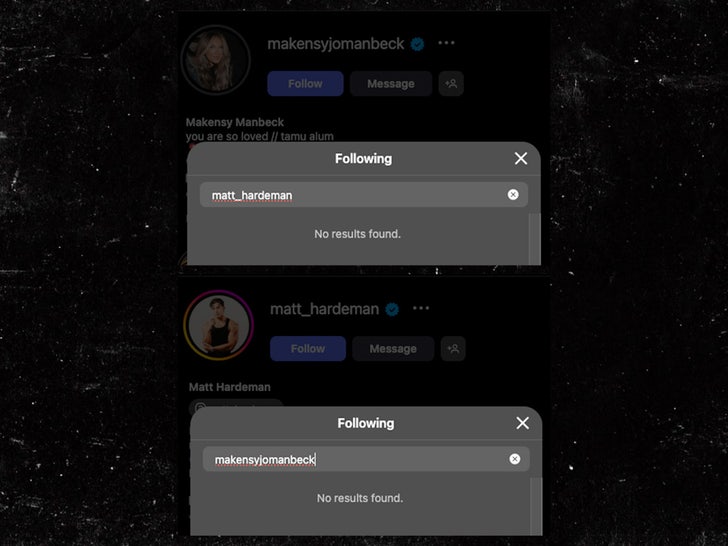Click the verified badge next to matt_hardeman
Viewport: 728px width, 546px height.
point(392,309)
